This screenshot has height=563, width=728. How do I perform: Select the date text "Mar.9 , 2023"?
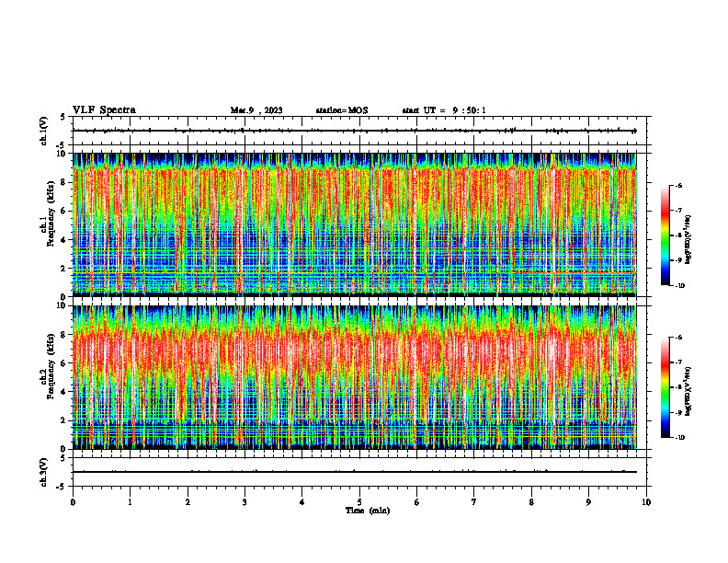click(x=256, y=110)
